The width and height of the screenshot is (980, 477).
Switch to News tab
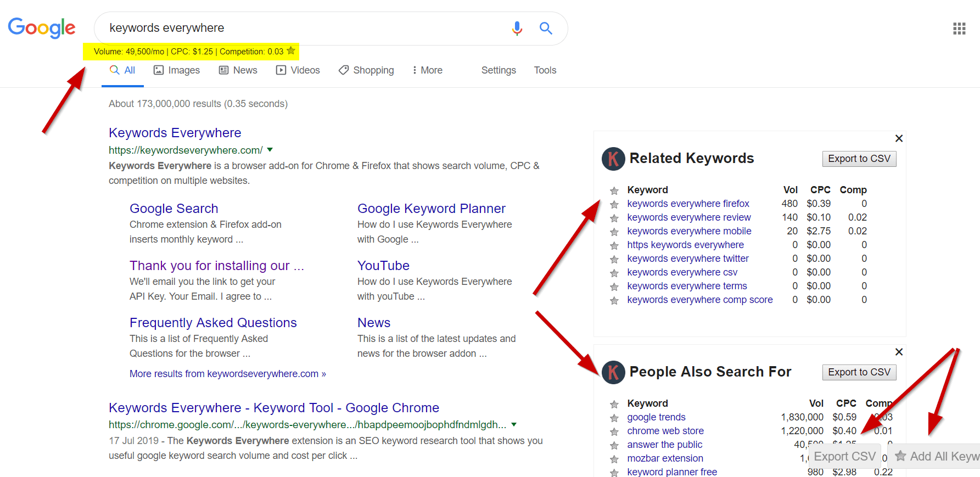(238, 70)
